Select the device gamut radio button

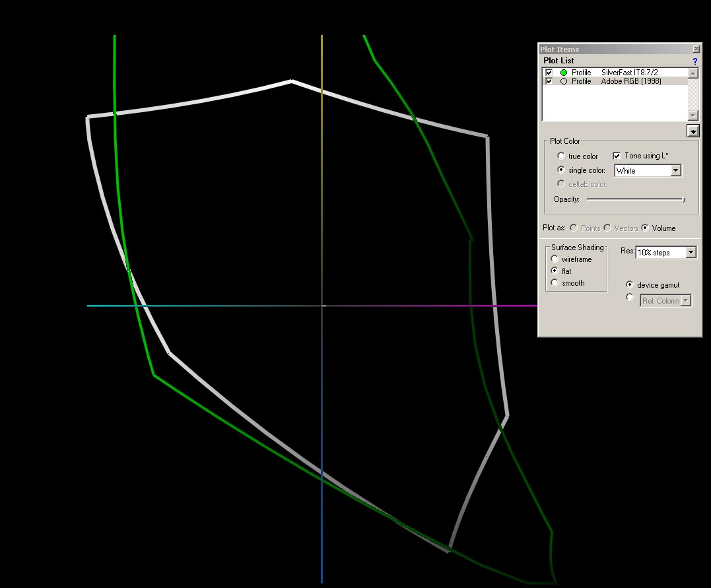click(x=629, y=284)
